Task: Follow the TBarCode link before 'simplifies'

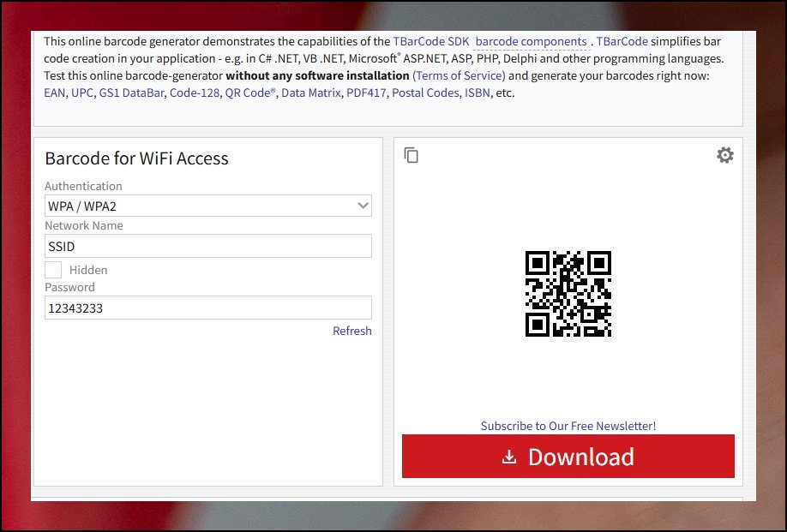Action: point(622,42)
